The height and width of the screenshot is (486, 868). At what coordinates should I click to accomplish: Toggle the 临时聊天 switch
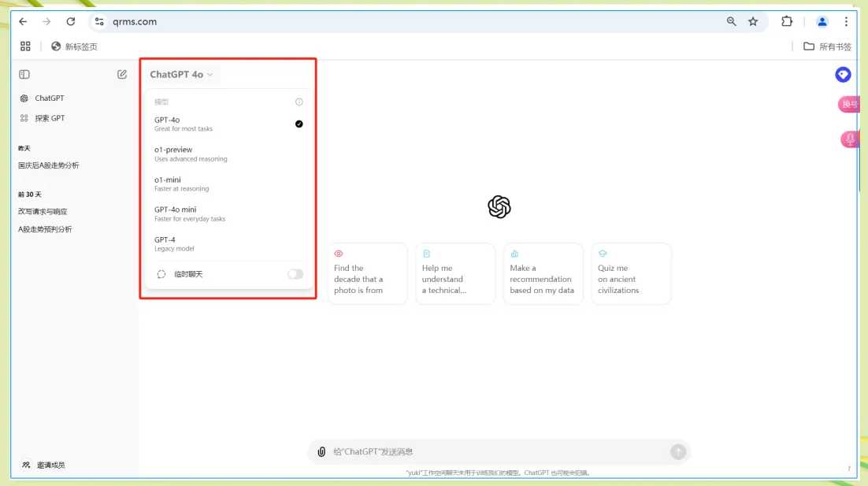[295, 274]
